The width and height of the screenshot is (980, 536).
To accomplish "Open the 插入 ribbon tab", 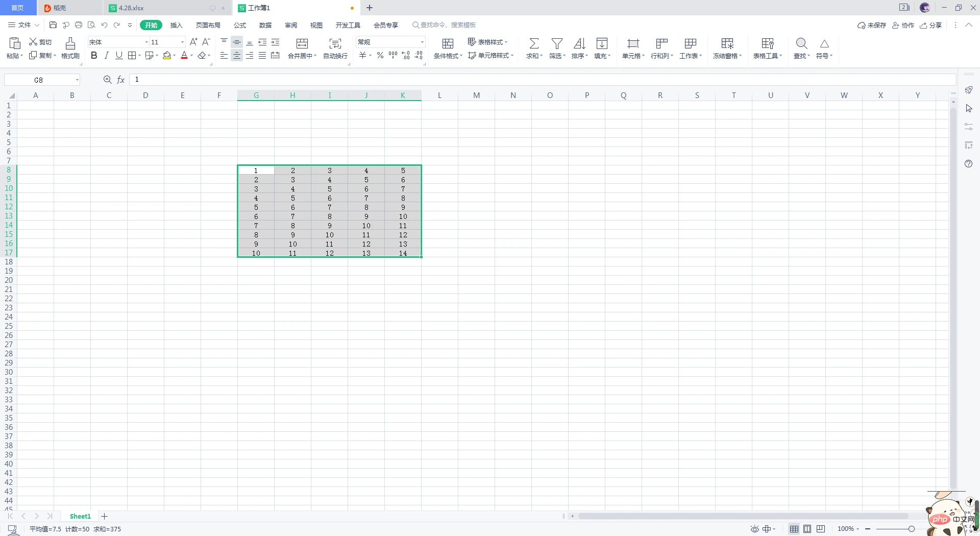I will [176, 25].
